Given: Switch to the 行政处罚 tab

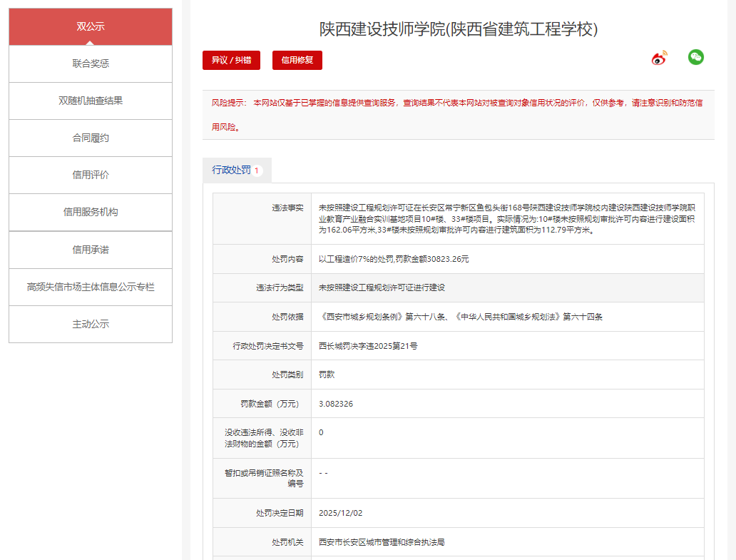Looking at the screenshot, I should (x=237, y=170).
